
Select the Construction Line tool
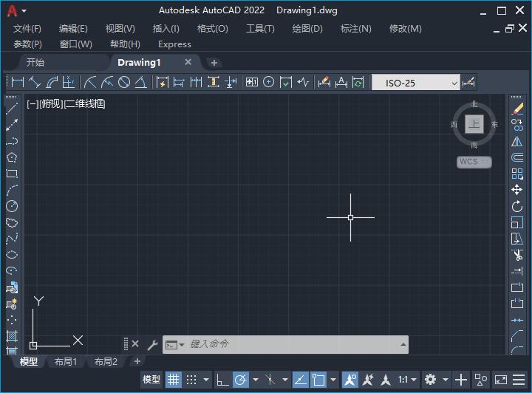(12, 125)
